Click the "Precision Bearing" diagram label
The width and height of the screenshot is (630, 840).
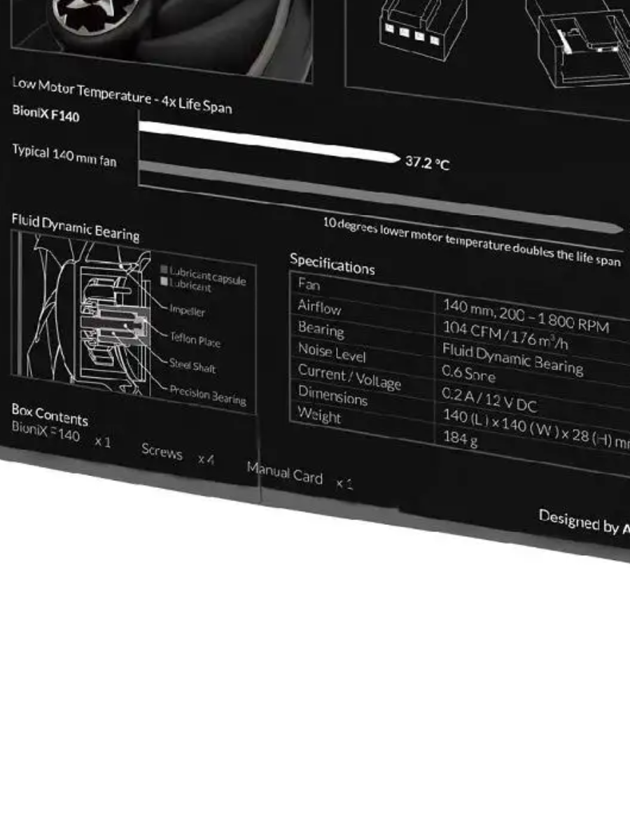[208, 395]
